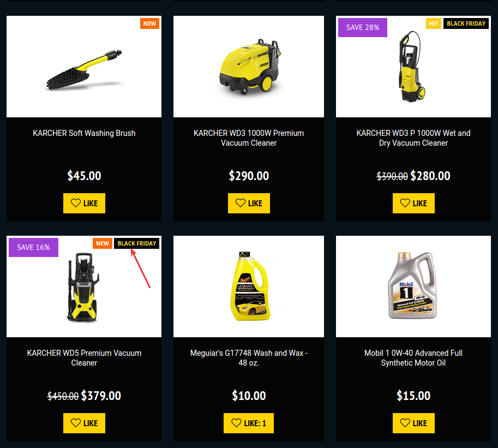Like the KARCHER WD5 Premium Vacuum Cleaner
498x448 pixels.
pyautogui.click(x=84, y=423)
